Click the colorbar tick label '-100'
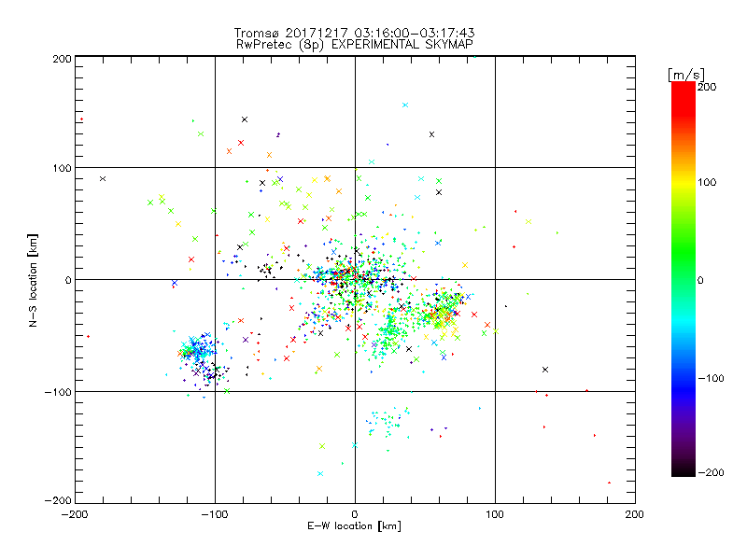This screenshot has width=747, height=560. (x=711, y=379)
